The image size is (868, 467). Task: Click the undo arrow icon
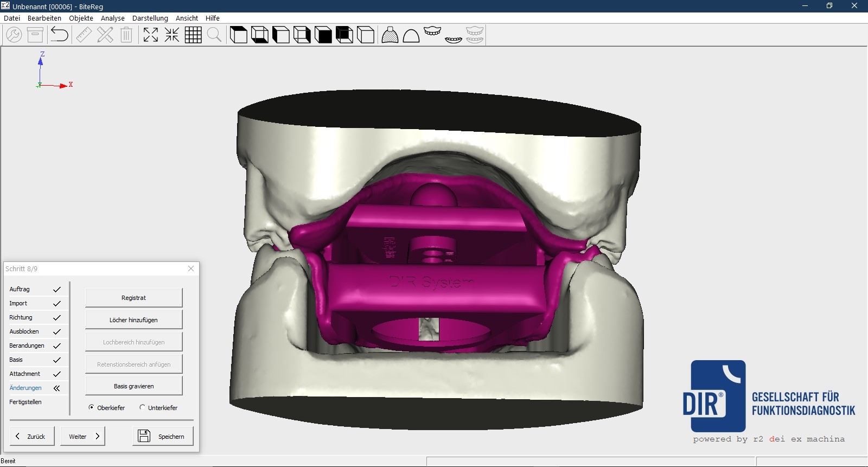59,35
